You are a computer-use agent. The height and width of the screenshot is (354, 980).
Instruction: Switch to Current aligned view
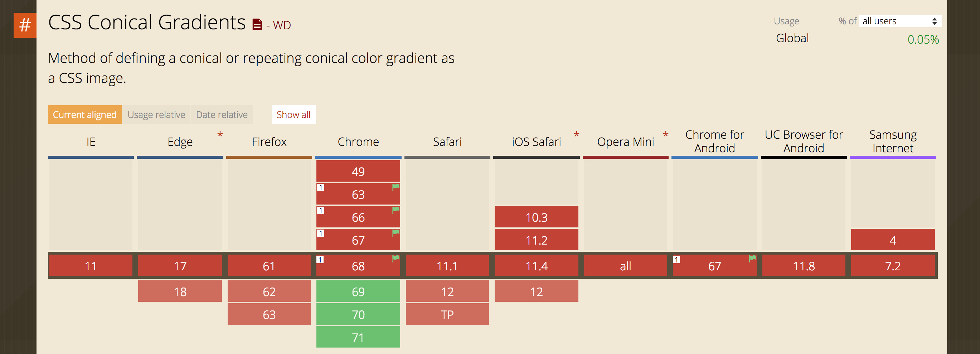point(84,114)
